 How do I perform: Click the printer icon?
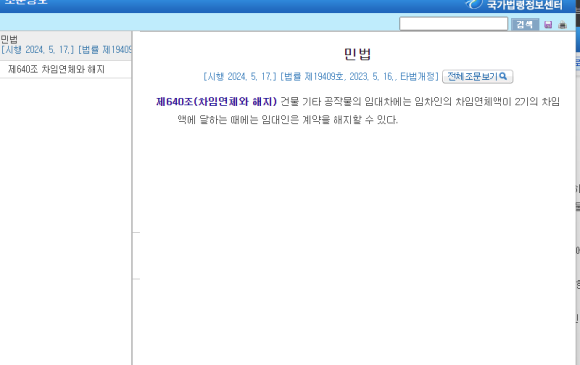pyautogui.click(x=562, y=25)
